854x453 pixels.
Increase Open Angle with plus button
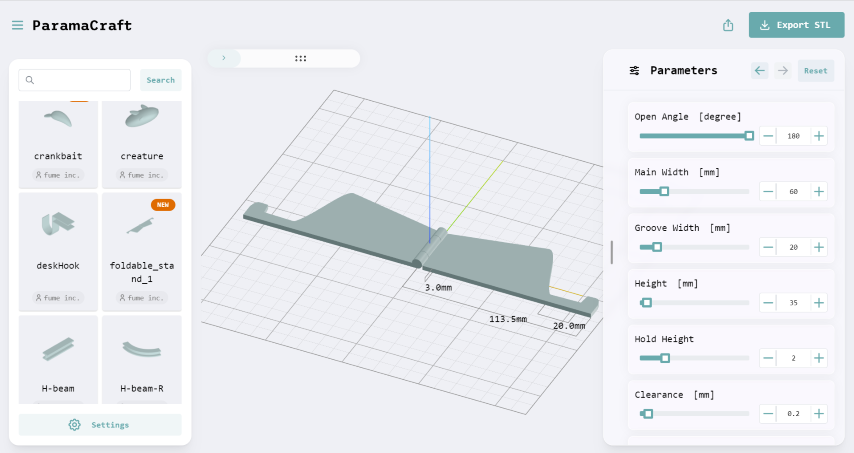click(818, 136)
